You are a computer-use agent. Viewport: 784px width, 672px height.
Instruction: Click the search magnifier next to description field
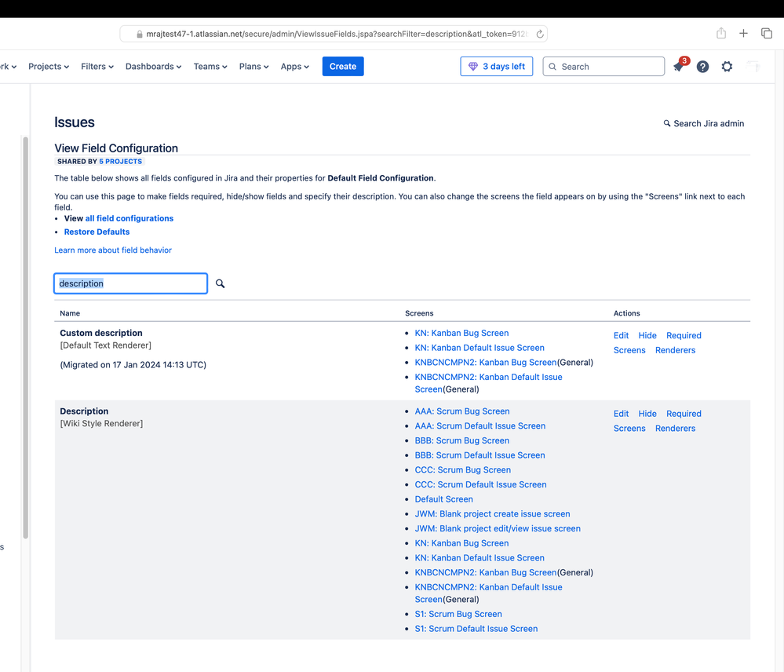(220, 283)
